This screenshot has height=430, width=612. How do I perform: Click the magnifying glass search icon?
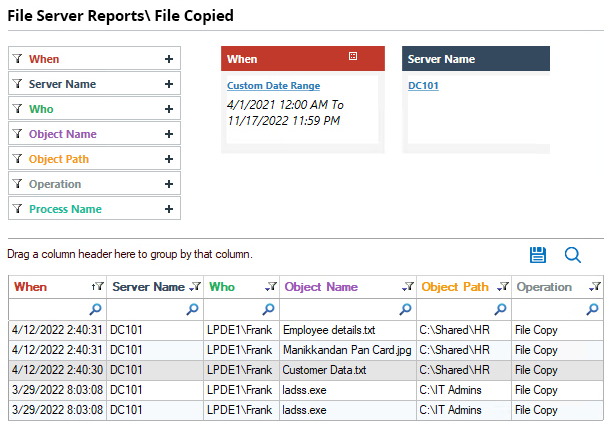pos(573,255)
